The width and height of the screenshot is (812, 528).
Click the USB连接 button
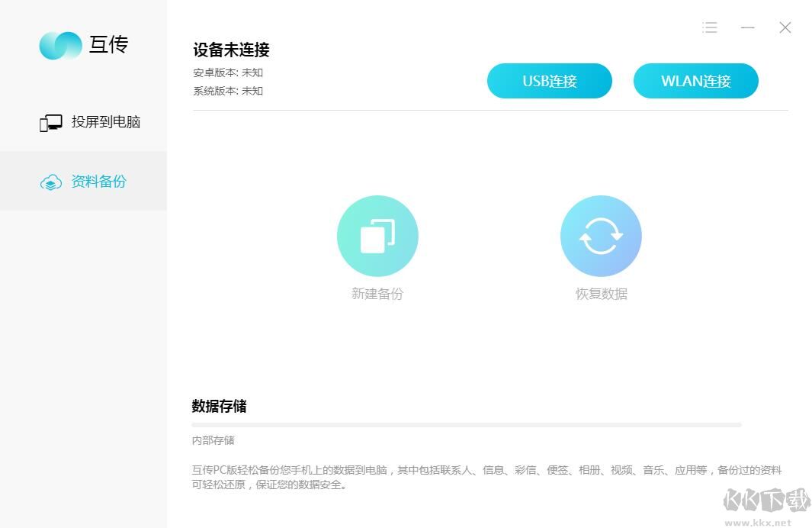click(549, 80)
